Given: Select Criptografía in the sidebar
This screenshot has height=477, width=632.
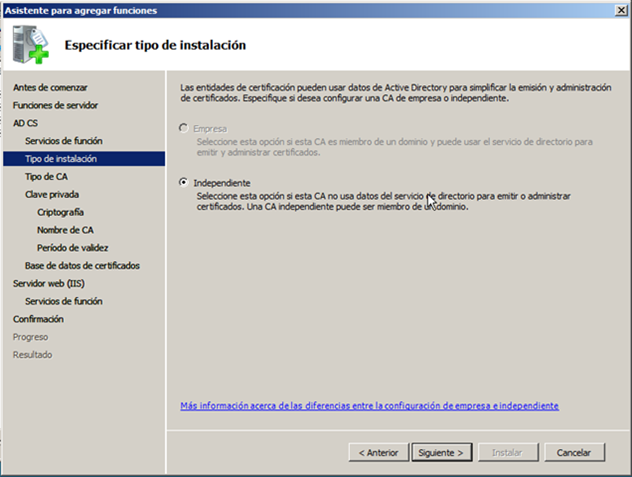Looking at the screenshot, I should coord(60,212).
